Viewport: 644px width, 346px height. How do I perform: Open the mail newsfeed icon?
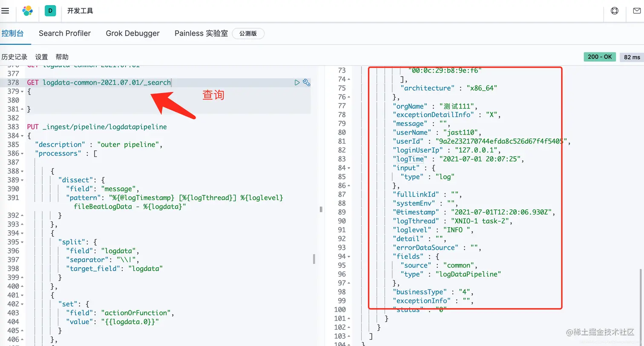coord(637,11)
